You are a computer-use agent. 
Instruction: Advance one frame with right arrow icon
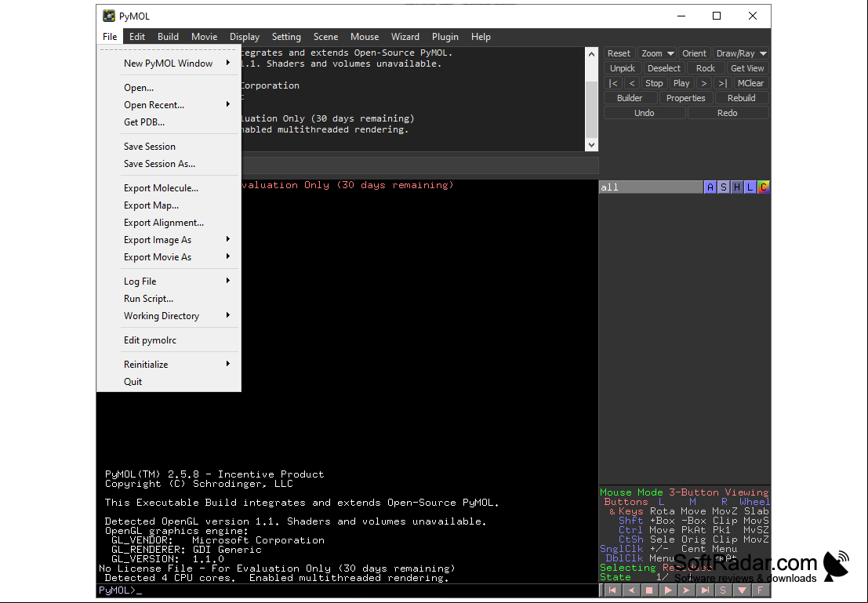coord(686,590)
